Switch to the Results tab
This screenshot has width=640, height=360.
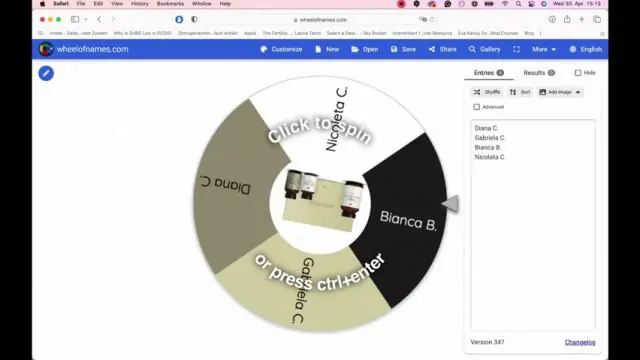click(x=539, y=73)
